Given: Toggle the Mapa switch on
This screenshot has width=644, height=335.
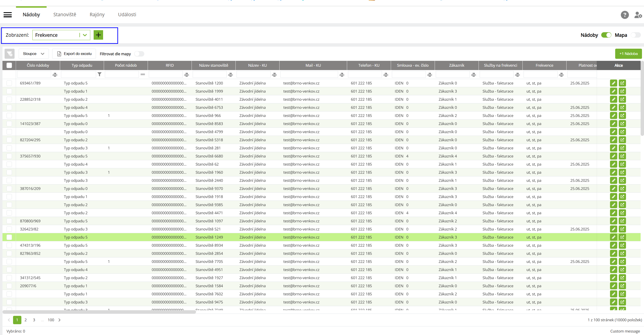Looking at the screenshot, I should [635, 35].
